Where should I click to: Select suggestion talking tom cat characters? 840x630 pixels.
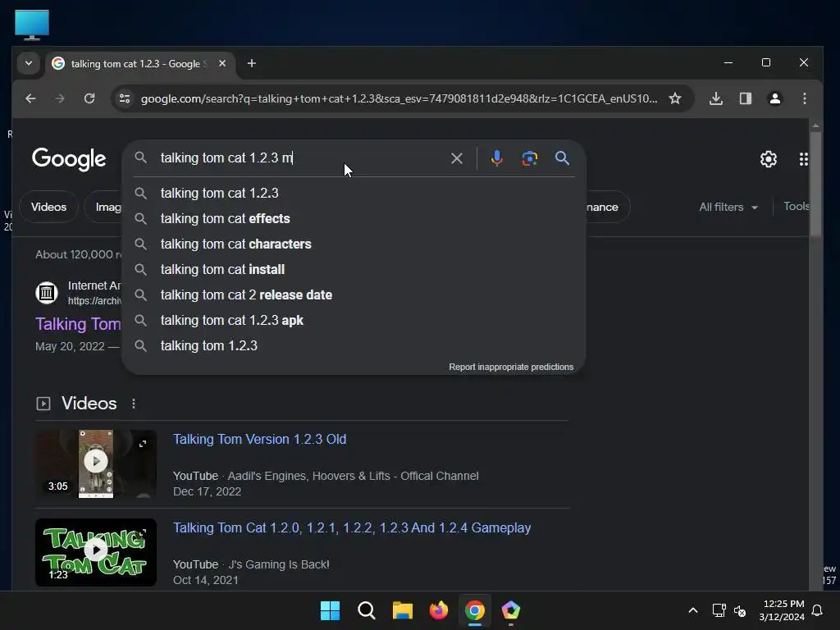[x=354, y=244]
